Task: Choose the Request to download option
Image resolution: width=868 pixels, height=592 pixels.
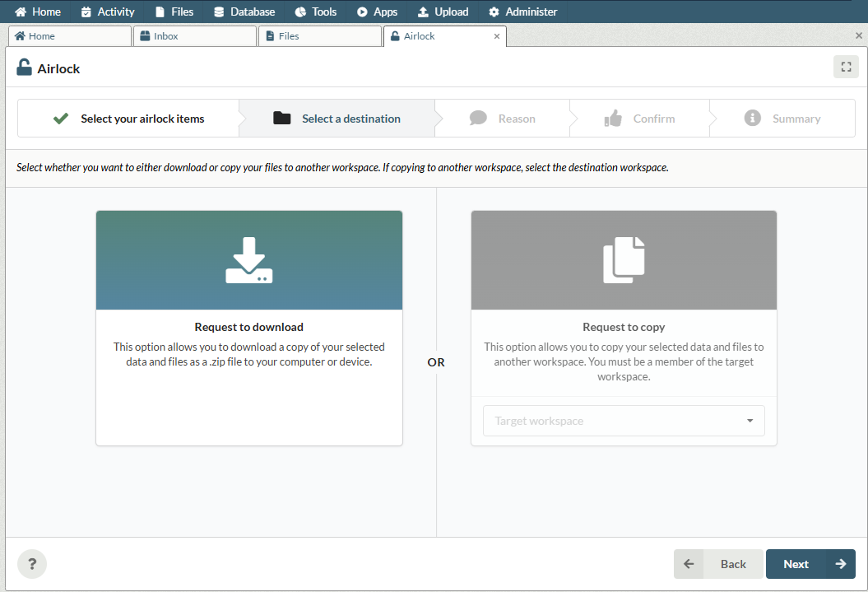Action: coord(249,327)
